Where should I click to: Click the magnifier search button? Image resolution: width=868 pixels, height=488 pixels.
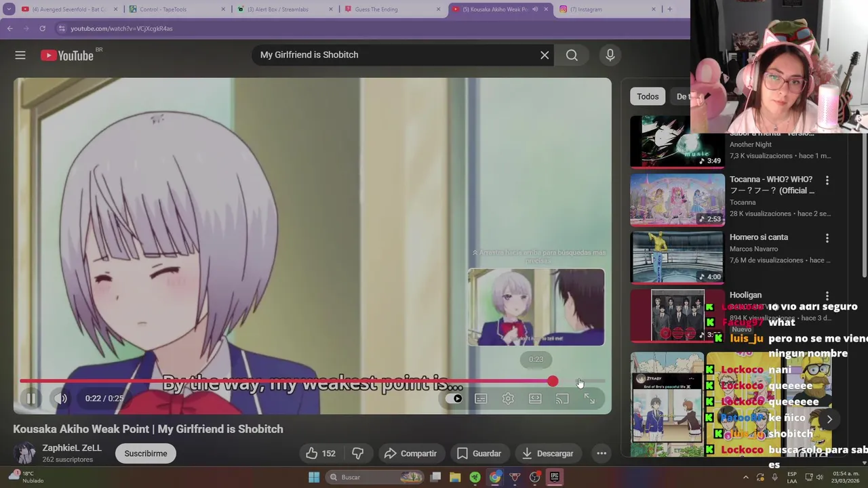tap(572, 55)
